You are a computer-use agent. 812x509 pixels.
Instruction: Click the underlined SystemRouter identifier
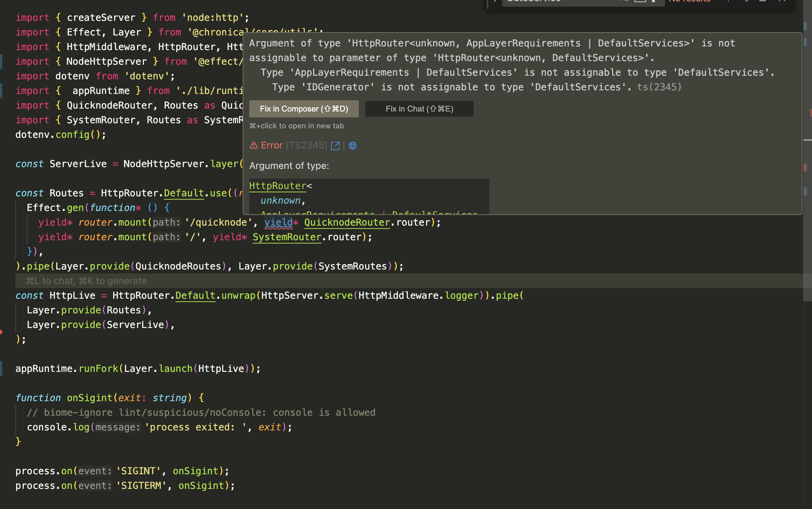tap(287, 237)
